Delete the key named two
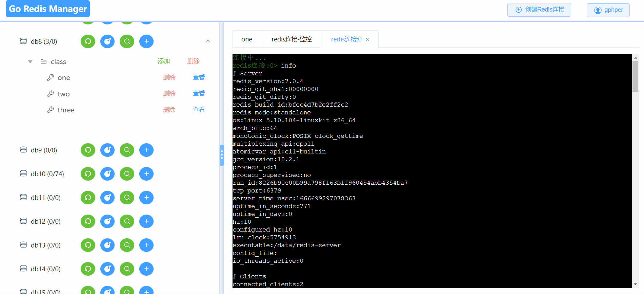This screenshot has height=294, width=644. (x=169, y=93)
